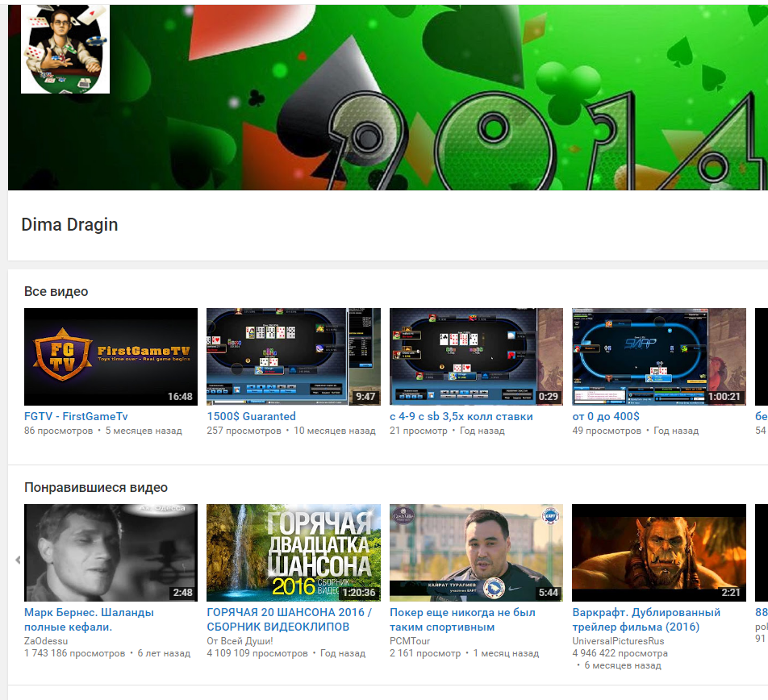The width and height of the screenshot is (768, 700).
Task: Click Покер еще никогда не был title
Action: tap(462, 619)
